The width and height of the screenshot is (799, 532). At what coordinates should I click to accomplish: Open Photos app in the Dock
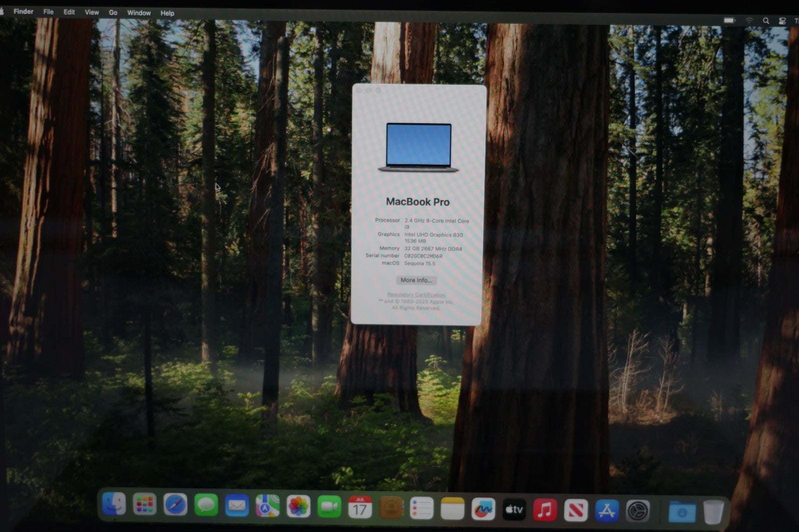[299, 507]
